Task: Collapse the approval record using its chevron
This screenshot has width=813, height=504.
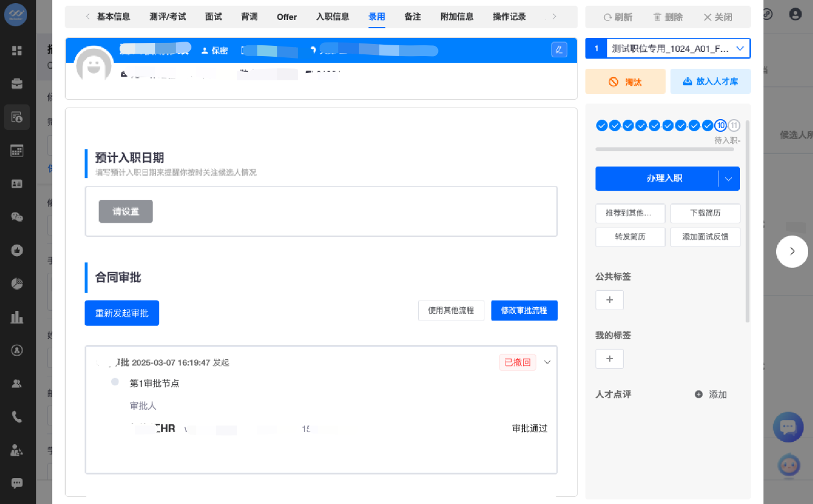Action: 548,362
